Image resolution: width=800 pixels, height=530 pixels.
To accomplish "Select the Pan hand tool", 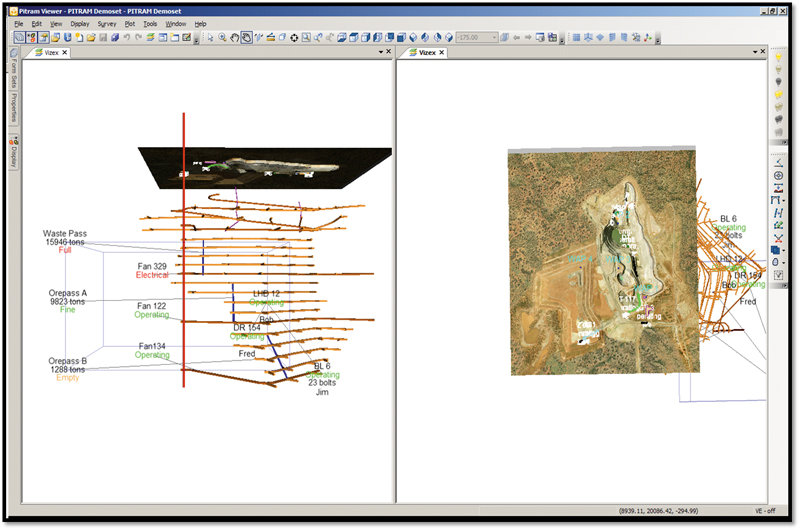I will tap(234, 38).
